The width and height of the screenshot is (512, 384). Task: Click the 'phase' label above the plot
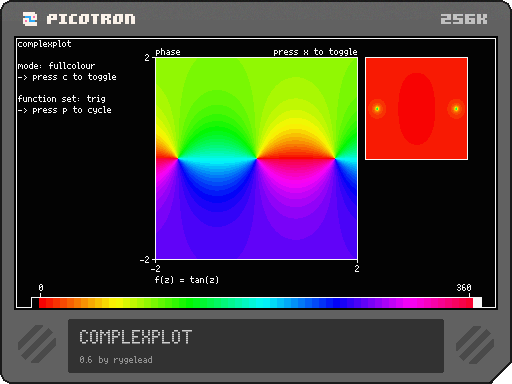[x=168, y=52]
